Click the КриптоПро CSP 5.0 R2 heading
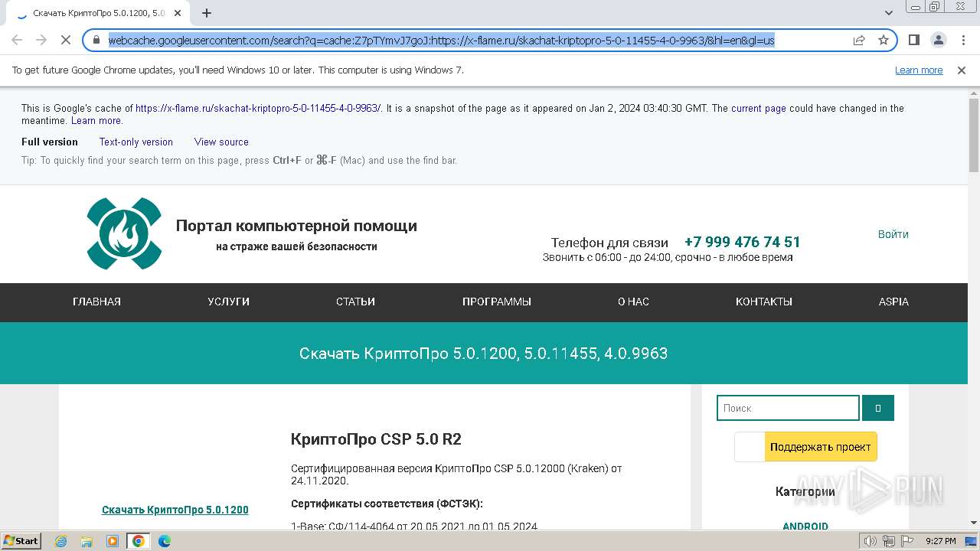Image resolution: width=980 pixels, height=551 pixels. [376, 439]
